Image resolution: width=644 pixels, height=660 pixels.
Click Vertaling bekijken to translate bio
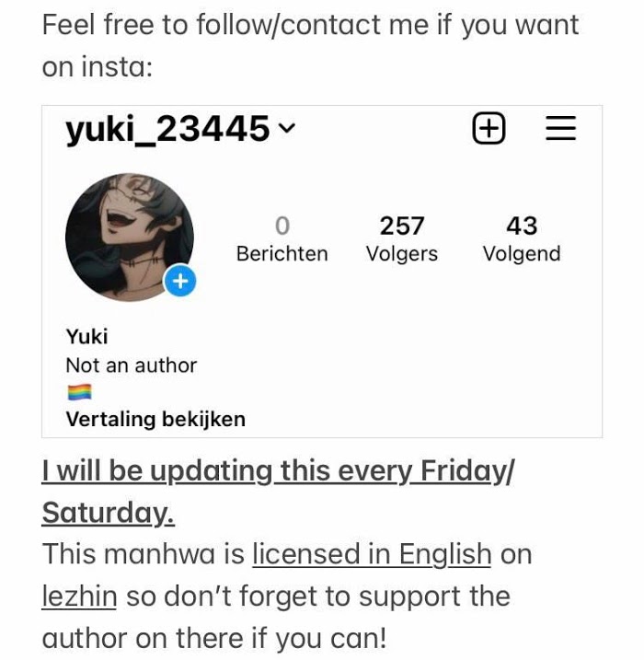tap(155, 419)
